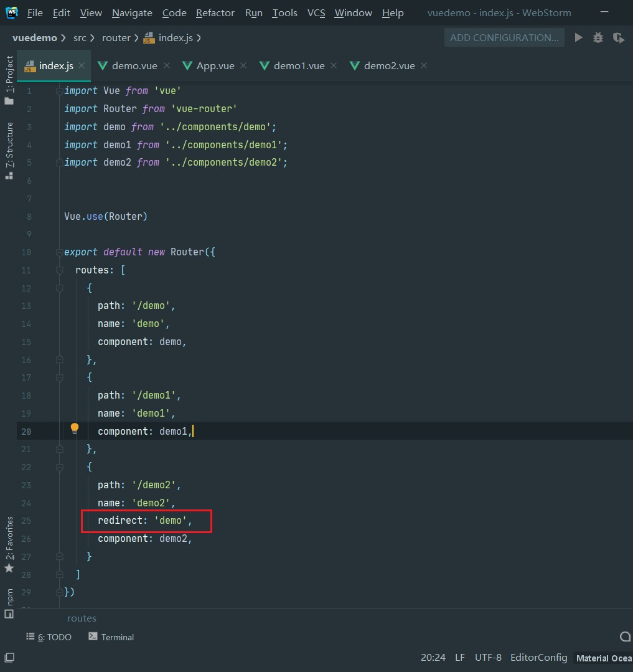
Task: Click the index.js file icon in breadcrumb
Action: pos(149,38)
